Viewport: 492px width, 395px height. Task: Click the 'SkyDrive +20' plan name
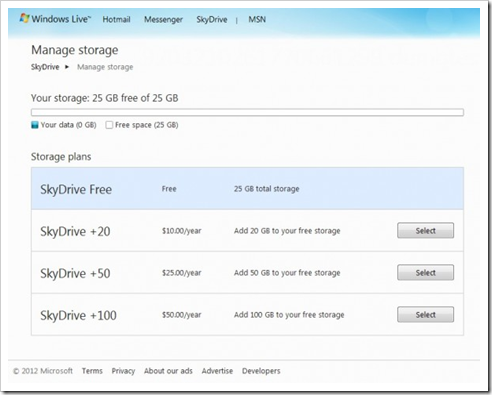point(75,231)
